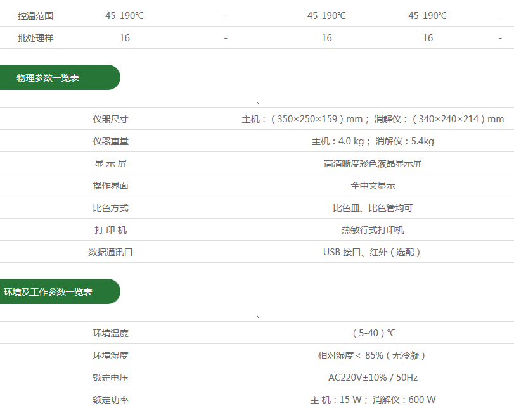514x420 pixels.
Task: Click the 显示屏 row label
Action: [110, 163]
